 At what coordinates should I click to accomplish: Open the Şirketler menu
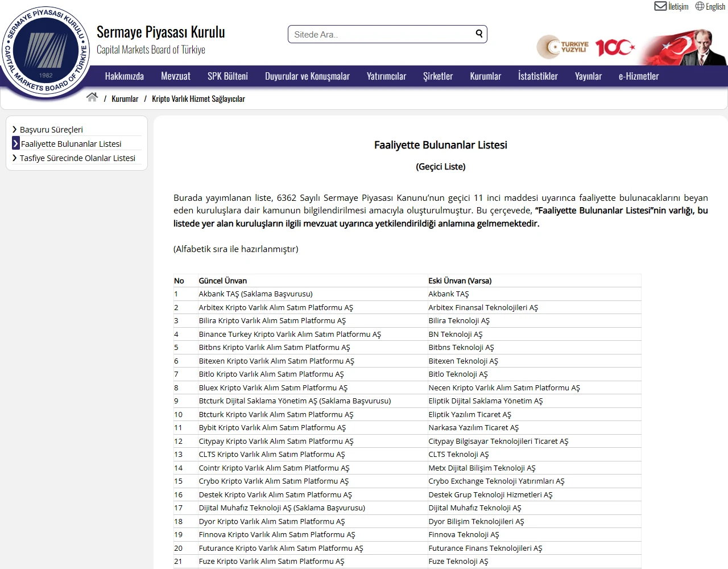point(438,76)
